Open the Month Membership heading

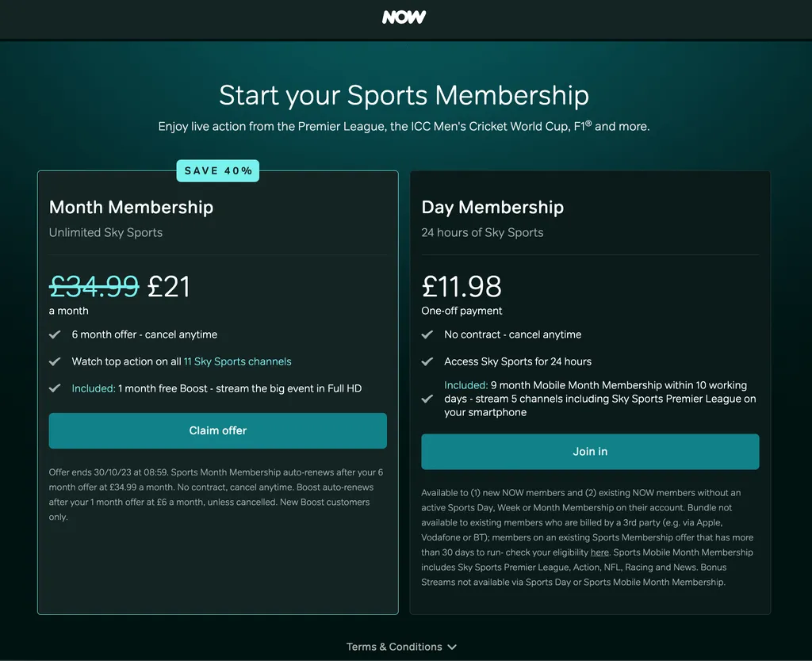click(x=131, y=208)
